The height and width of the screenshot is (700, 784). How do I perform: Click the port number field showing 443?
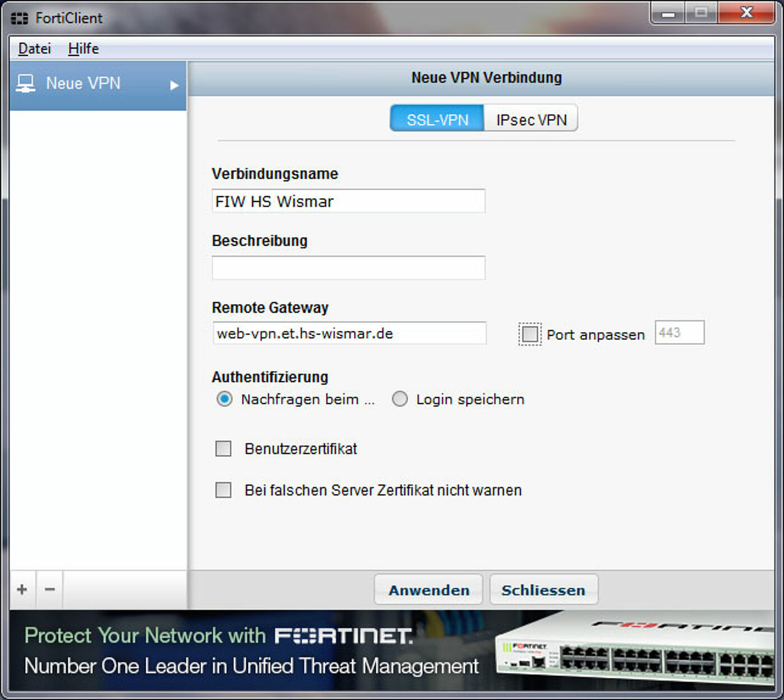(679, 333)
